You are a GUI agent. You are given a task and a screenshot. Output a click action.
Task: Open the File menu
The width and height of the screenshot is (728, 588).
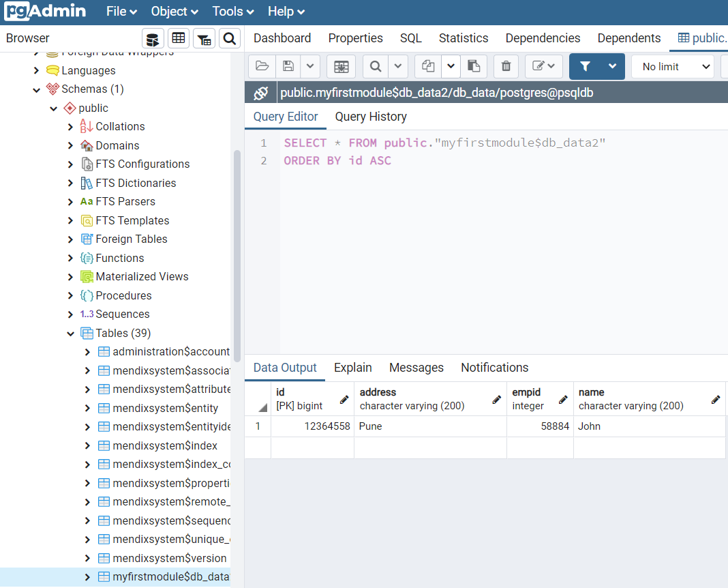coord(121,12)
